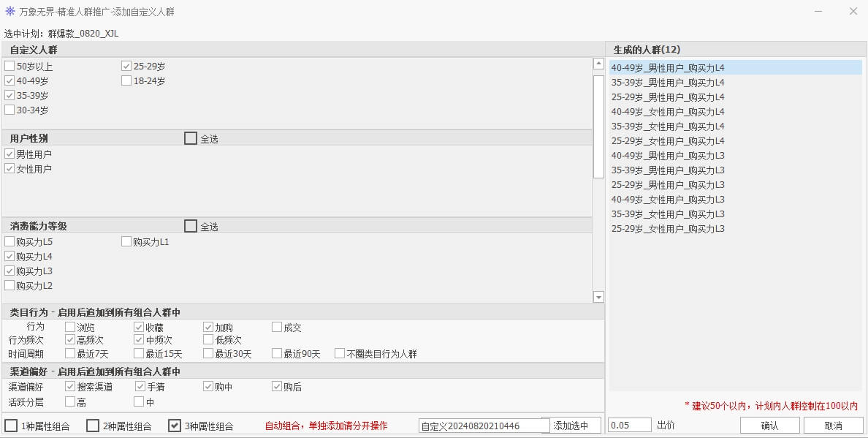Screen dimensions: 868x438
Task: Check 最近30天 time period
Action: 208,354
